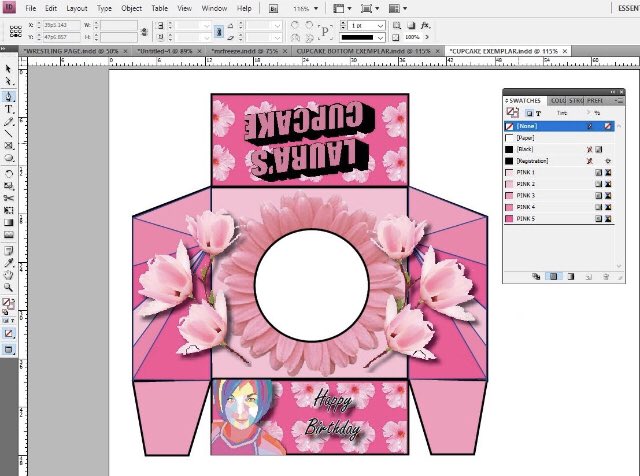Image resolution: width=640 pixels, height=476 pixels.
Task: Expand opacity 100% slider arrow
Action: click(427, 37)
